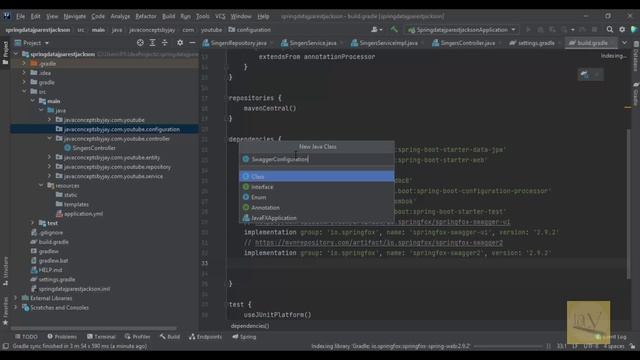The height and width of the screenshot is (360, 640).
Task: Open the Navigate menu
Action: pos(74,16)
